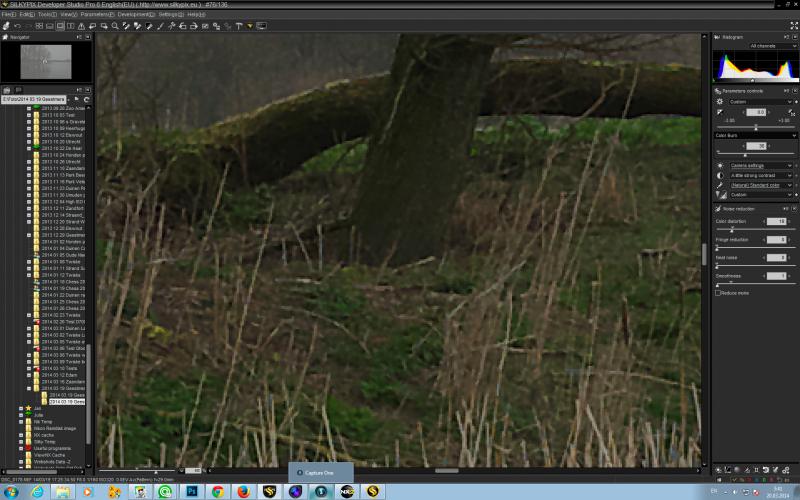Click the rotate right toolbar icon
This screenshot has height=500, width=800.
click(x=194, y=26)
